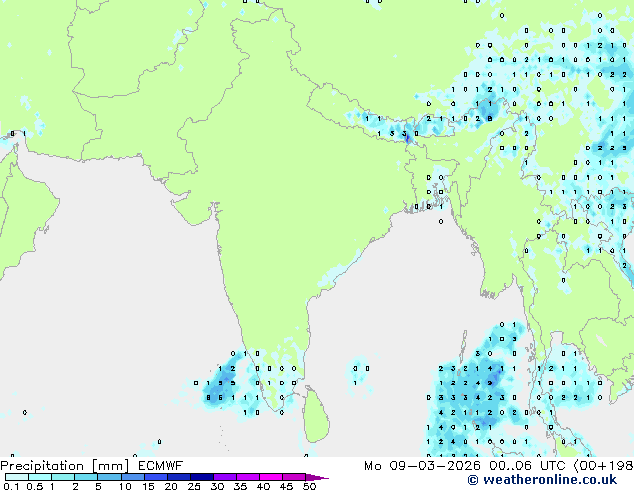Click the '30' legend label

(x=217, y=486)
